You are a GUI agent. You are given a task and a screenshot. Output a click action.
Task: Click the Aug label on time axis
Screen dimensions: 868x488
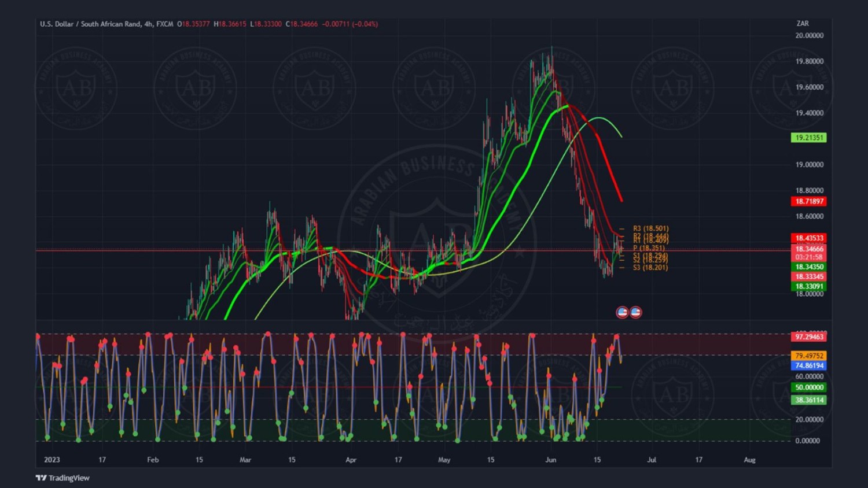(x=749, y=460)
